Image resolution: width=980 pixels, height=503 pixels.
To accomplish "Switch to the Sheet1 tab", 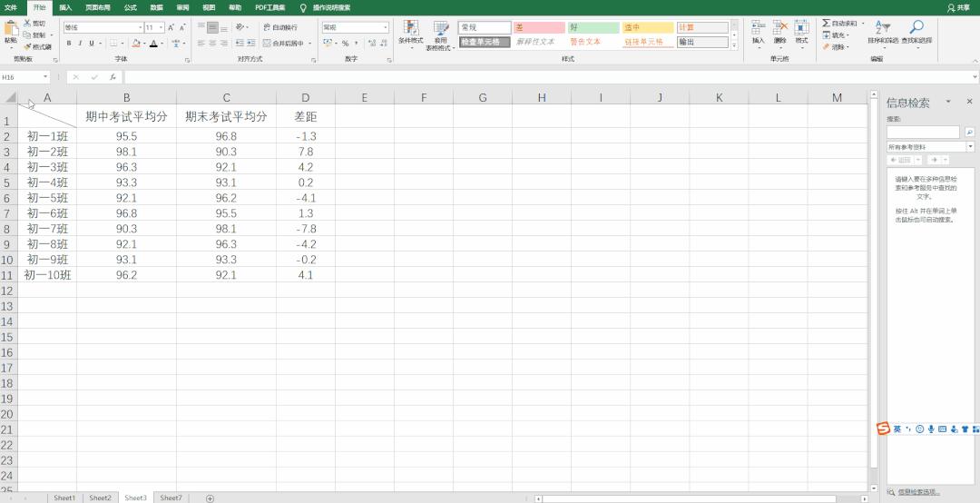I will point(64,498).
